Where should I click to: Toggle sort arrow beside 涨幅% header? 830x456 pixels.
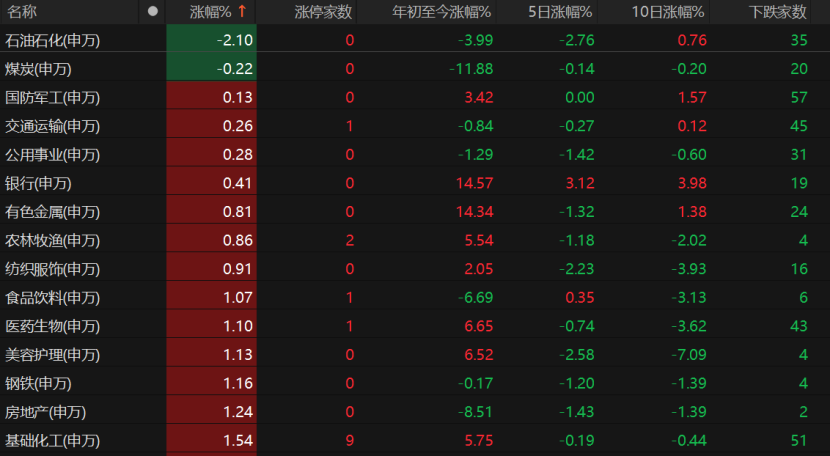pyautogui.click(x=242, y=11)
